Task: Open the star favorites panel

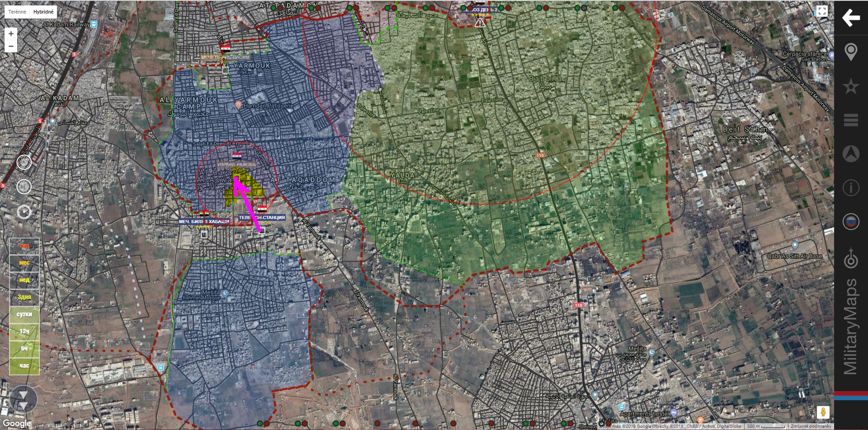Action: point(850,86)
